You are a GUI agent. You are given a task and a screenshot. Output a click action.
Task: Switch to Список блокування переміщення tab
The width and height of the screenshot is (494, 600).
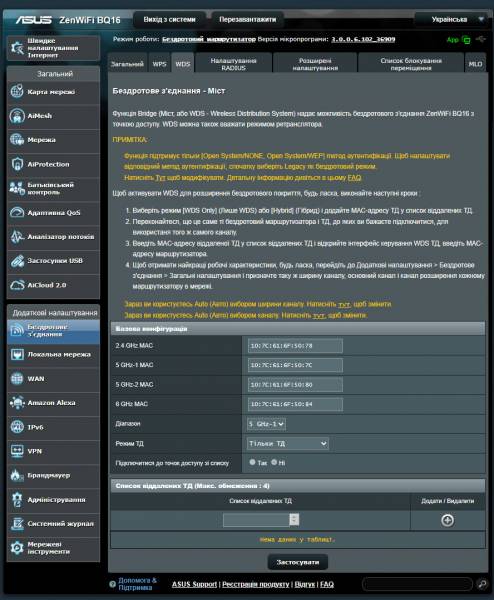[x=411, y=64]
